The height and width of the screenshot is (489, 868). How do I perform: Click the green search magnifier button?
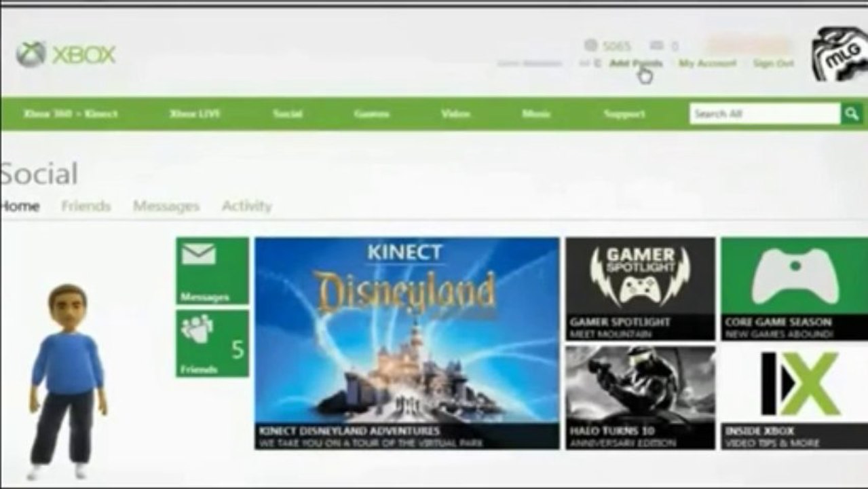pyautogui.click(x=852, y=113)
